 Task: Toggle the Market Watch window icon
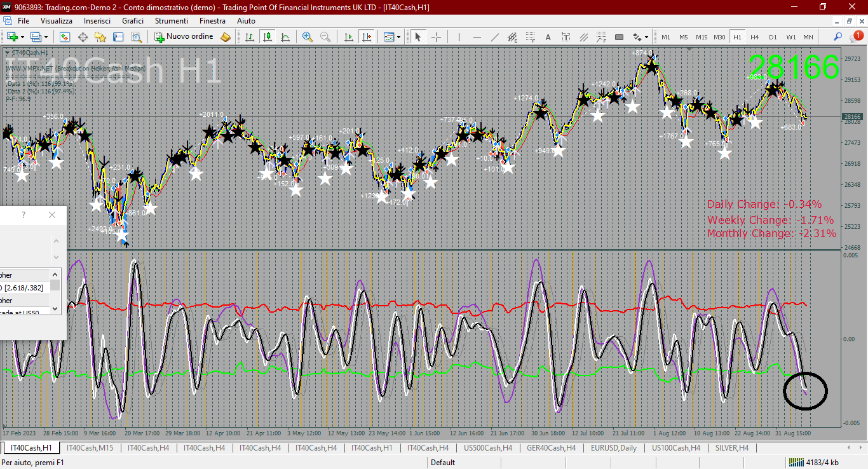click(65, 37)
